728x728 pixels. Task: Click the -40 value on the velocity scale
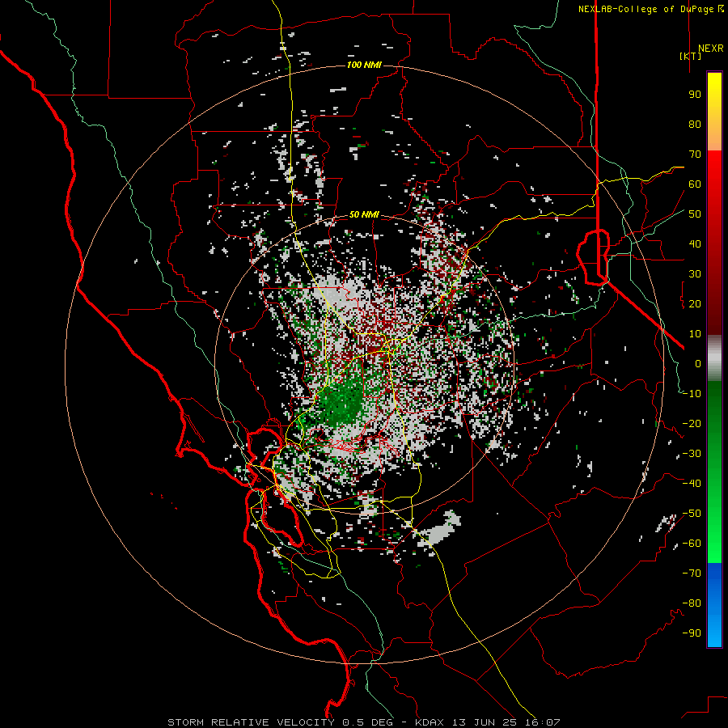(692, 484)
